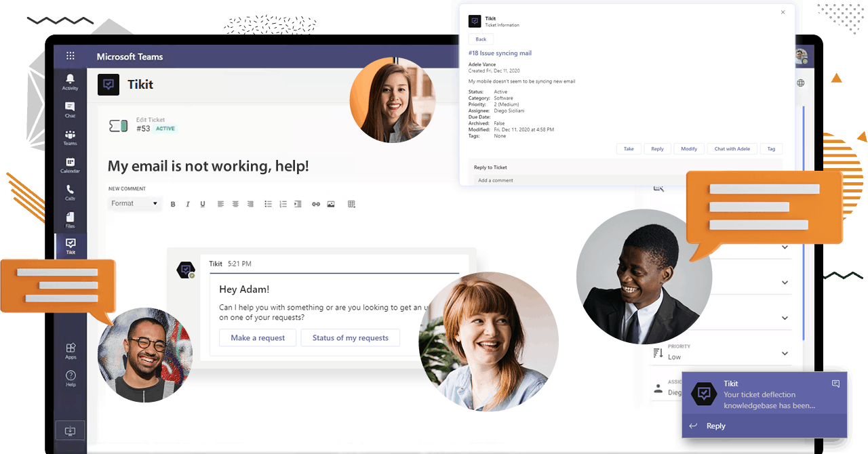Click the blue vertical scrollbar on the right
The image size is (868, 454).
click(x=804, y=224)
